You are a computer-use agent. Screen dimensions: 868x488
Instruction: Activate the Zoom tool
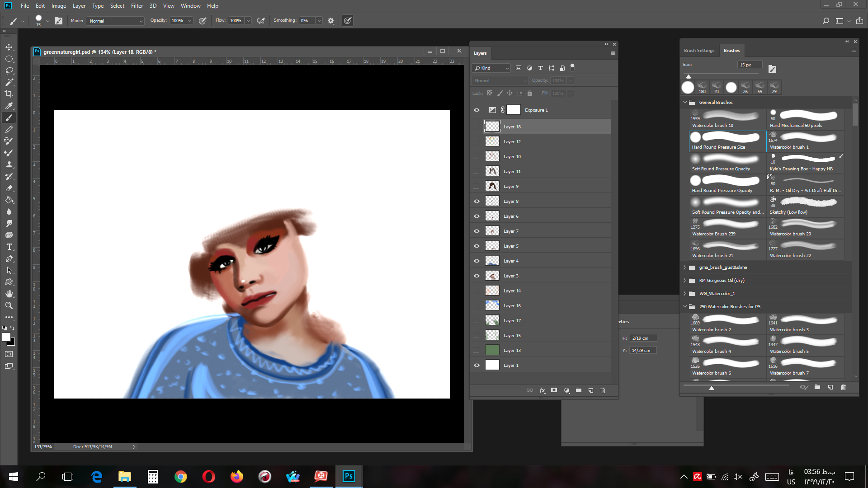pyautogui.click(x=9, y=305)
